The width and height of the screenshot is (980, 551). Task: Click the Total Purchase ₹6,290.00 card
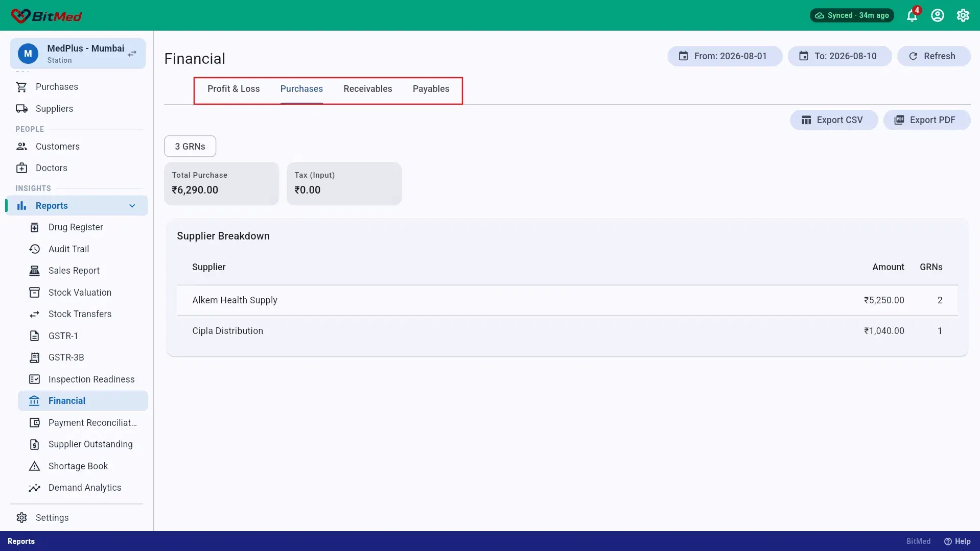coord(221,183)
